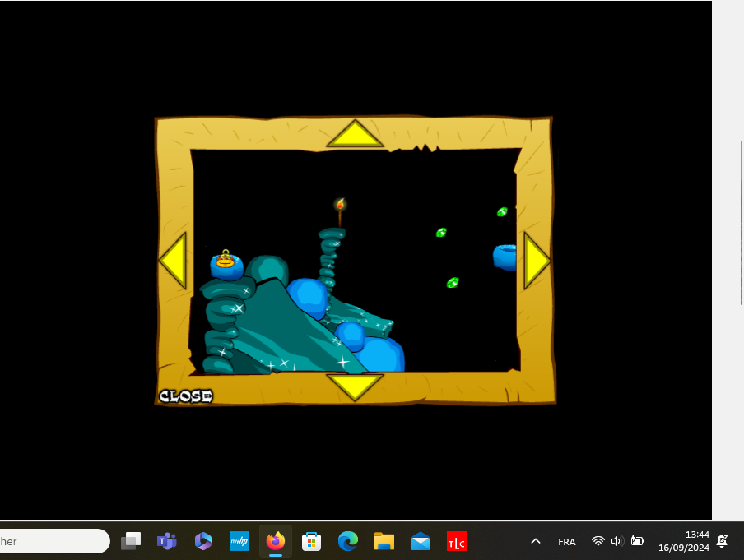Image resolution: width=744 pixels, height=560 pixels.
Task: Expand hidden system tray icons chevron
Action: pos(536,541)
